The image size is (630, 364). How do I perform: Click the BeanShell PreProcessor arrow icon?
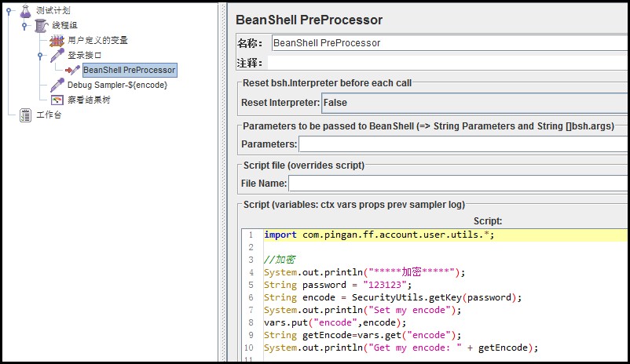coord(72,71)
